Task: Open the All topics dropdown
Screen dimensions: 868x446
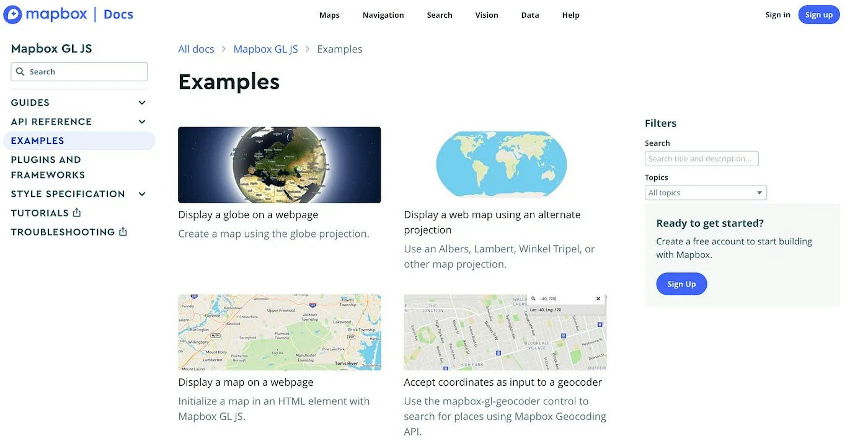Action: click(x=705, y=192)
